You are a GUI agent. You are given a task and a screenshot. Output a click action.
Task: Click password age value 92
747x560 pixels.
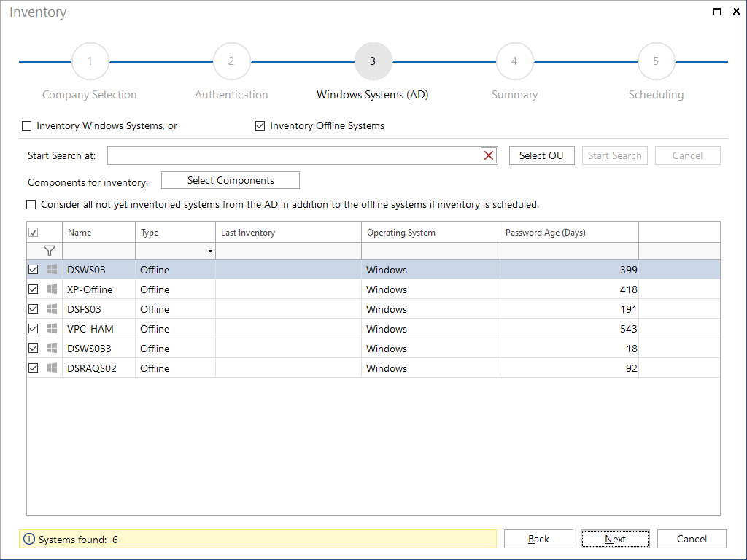coord(632,368)
